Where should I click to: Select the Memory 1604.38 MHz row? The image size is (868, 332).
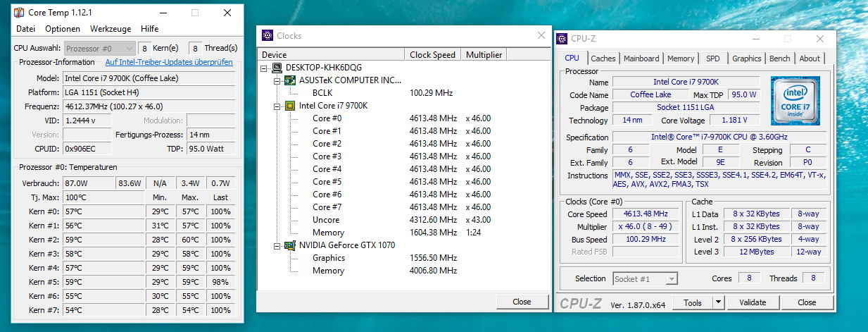click(x=404, y=233)
